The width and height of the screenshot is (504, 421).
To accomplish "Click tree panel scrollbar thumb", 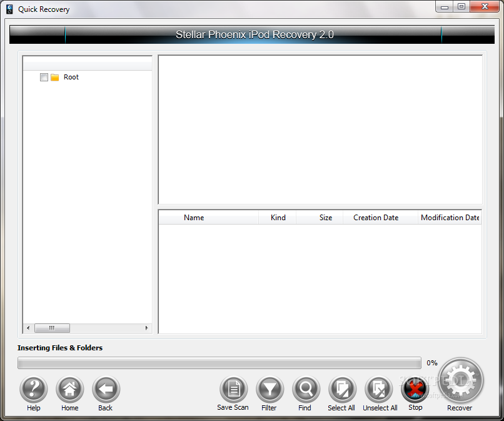I will 52,328.
